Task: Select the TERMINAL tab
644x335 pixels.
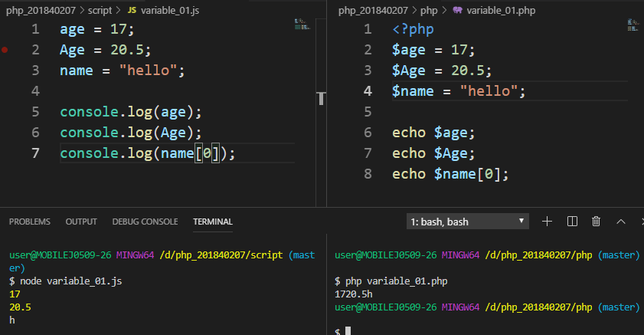Action: pos(213,222)
